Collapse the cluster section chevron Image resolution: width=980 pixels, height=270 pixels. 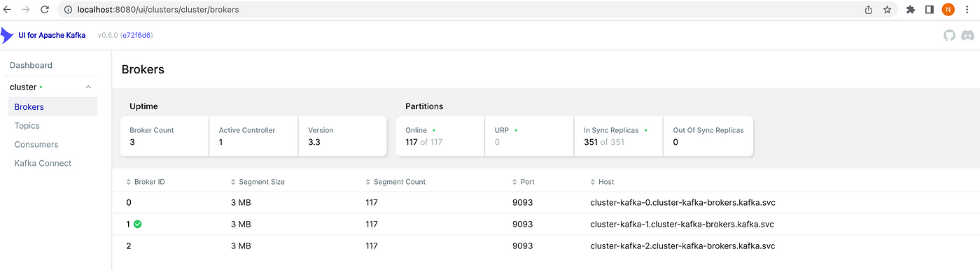click(x=88, y=87)
